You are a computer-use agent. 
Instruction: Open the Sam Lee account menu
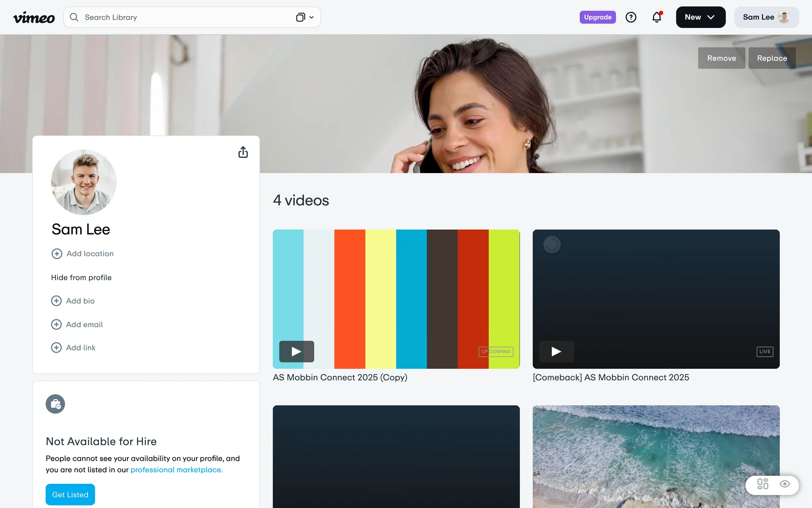click(x=766, y=17)
